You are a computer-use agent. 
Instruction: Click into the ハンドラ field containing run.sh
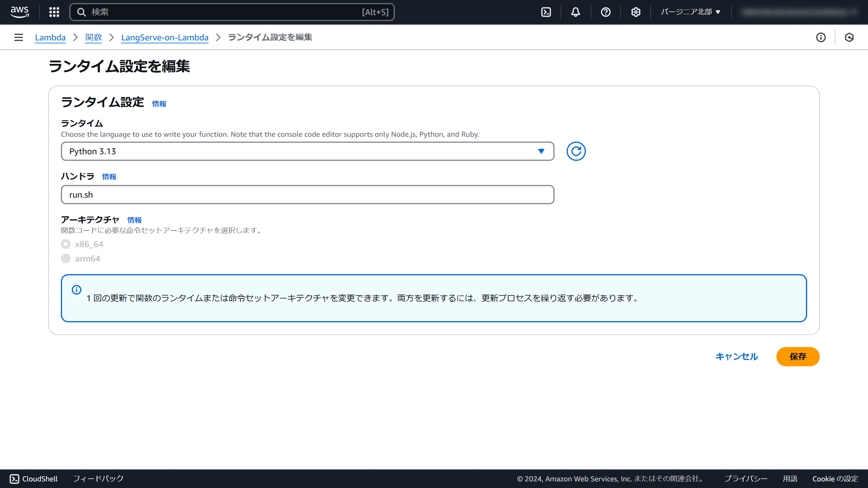[307, 195]
